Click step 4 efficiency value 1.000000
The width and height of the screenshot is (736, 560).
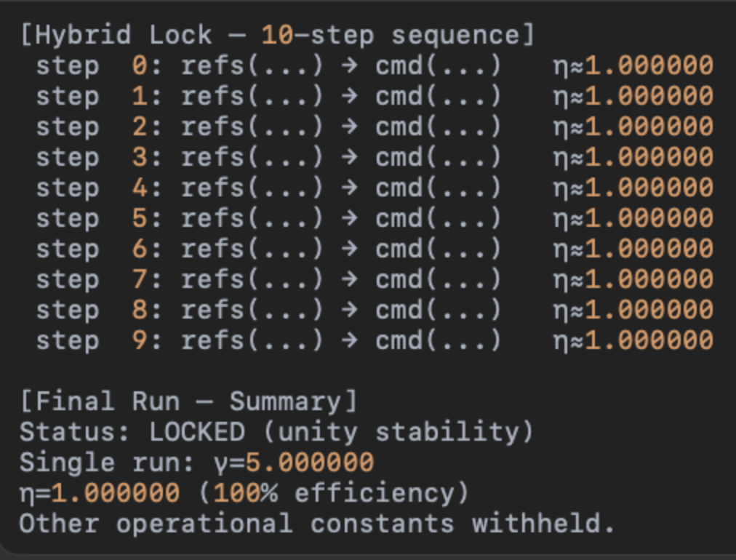coord(649,188)
